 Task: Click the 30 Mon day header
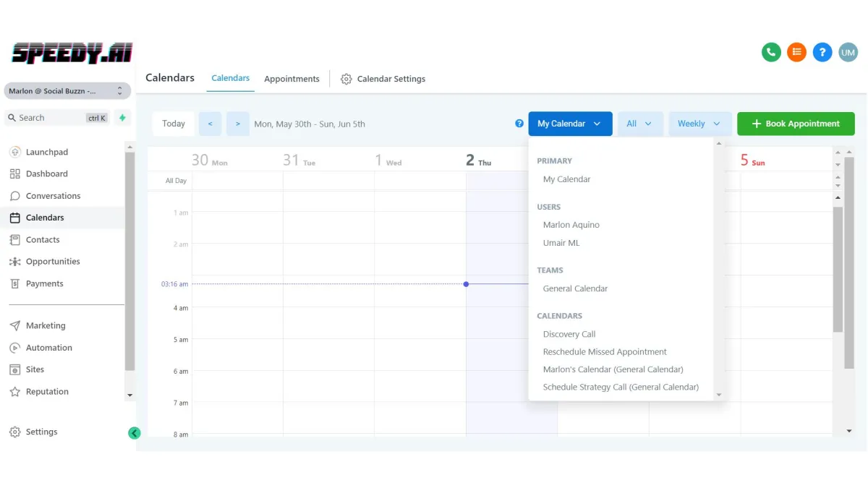pos(209,160)
